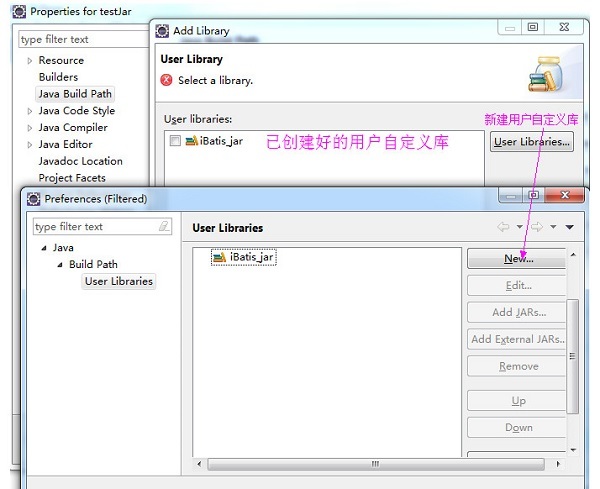Screen dimensions: 600x489
Task: Click the Preferences type filter text field
Action: click(102, 227)
